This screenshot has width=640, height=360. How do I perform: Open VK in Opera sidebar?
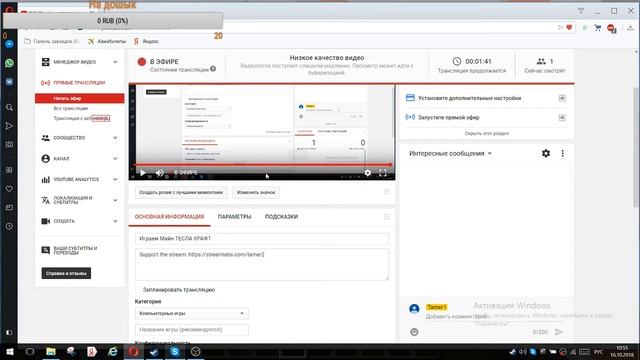pyautogui.click(x=9, y=82)
